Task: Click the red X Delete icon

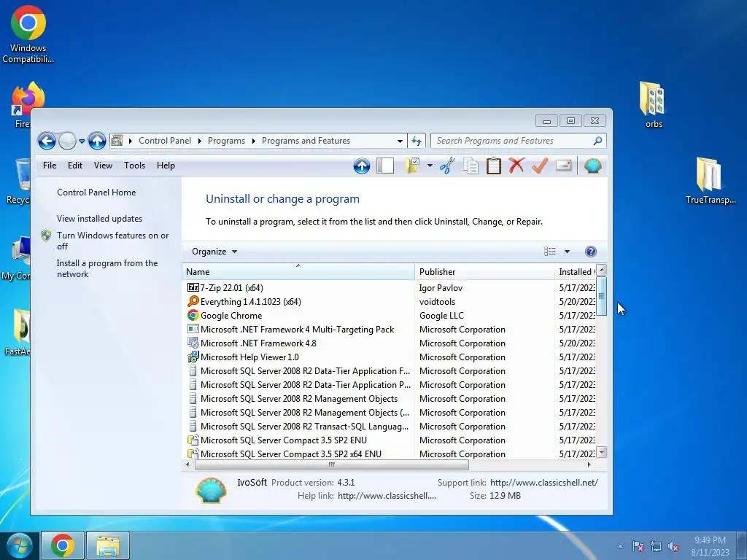Action: [516, 166]
